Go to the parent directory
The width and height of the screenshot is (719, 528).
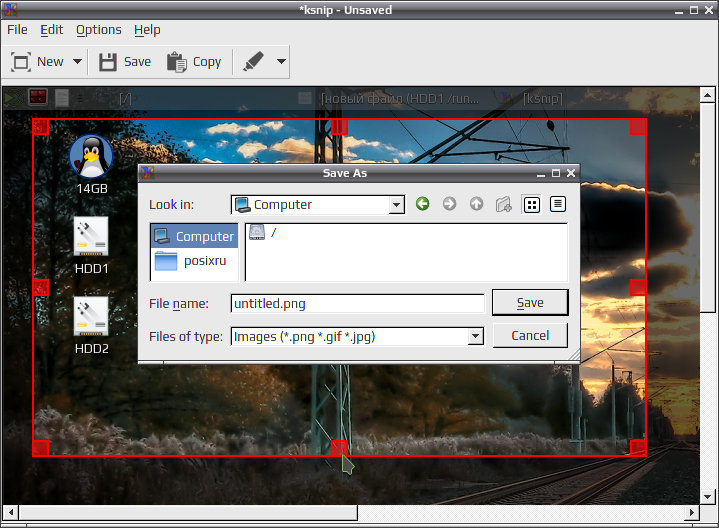pos(476,204)
